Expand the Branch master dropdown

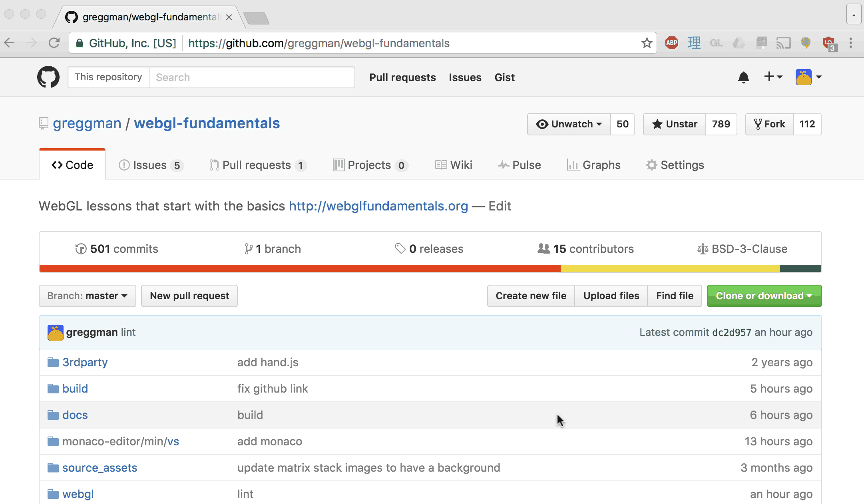coord(87,296)
